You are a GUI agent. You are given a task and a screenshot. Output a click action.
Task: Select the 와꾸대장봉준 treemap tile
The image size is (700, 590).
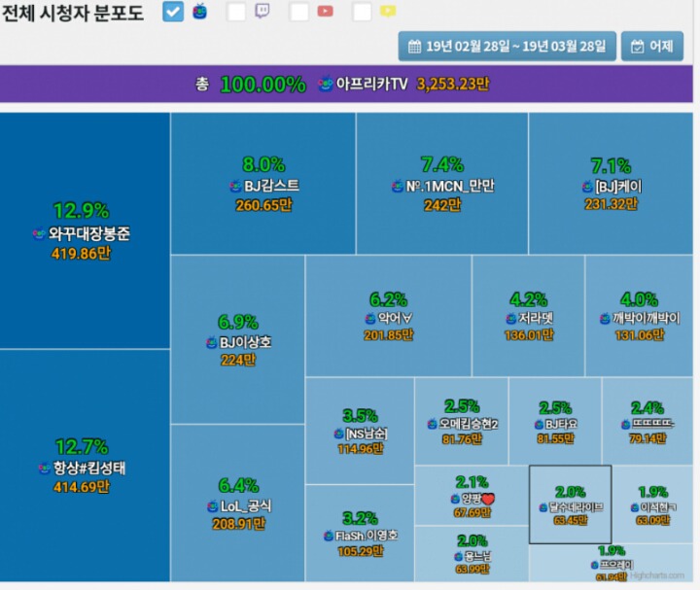[85, 230]
